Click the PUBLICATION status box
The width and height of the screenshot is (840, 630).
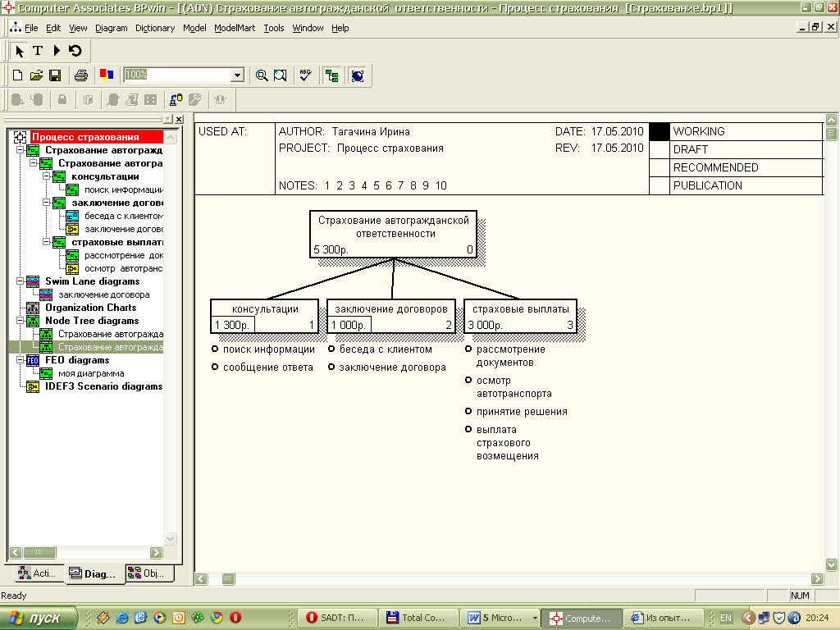coord(660,185)
